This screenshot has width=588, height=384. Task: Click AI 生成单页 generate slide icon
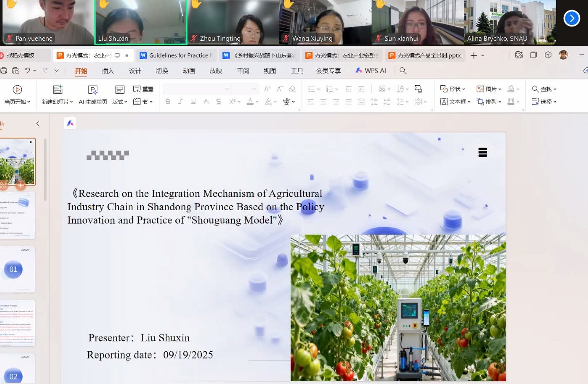pyautogui.click(x=93, y=89)
